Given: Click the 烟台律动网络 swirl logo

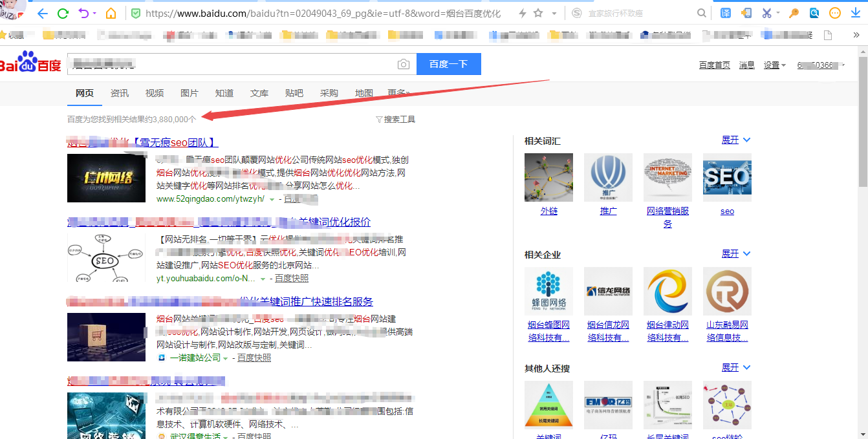Looking at the screenshot, I should pyautogui.click(x=667, y=291).
